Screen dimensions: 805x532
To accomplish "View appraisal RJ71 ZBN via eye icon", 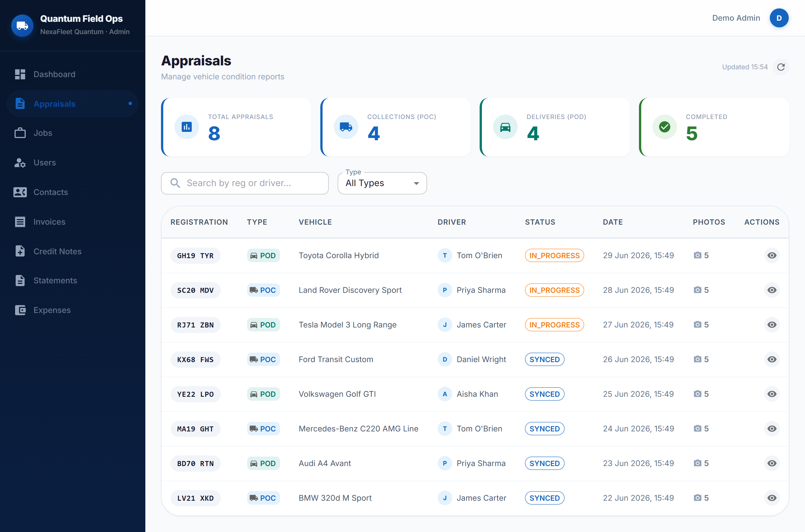I will [x=772, y=325].
